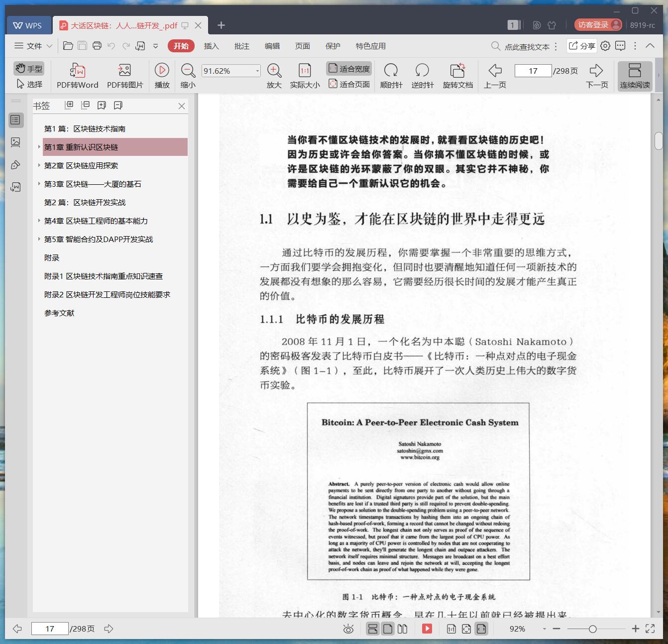Expand the quick access toolbar dropdown
Screen dimensions: 668x644
pos(155,46)
